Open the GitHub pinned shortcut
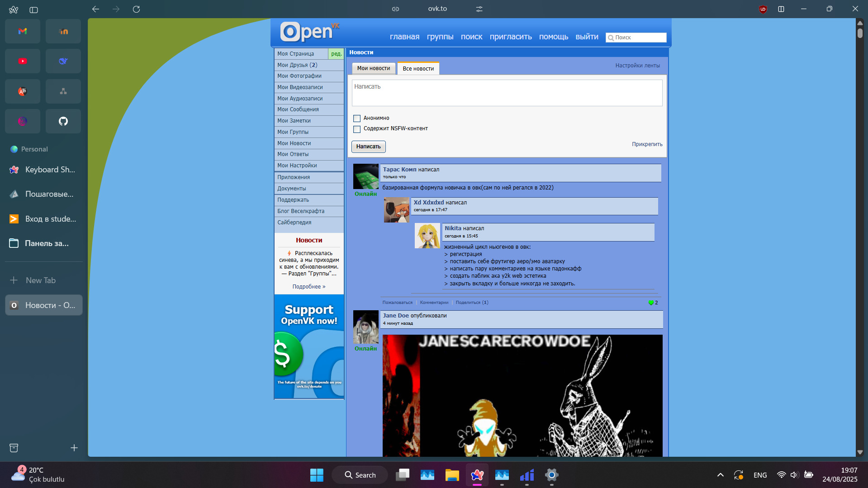 (x=63, y=121)
